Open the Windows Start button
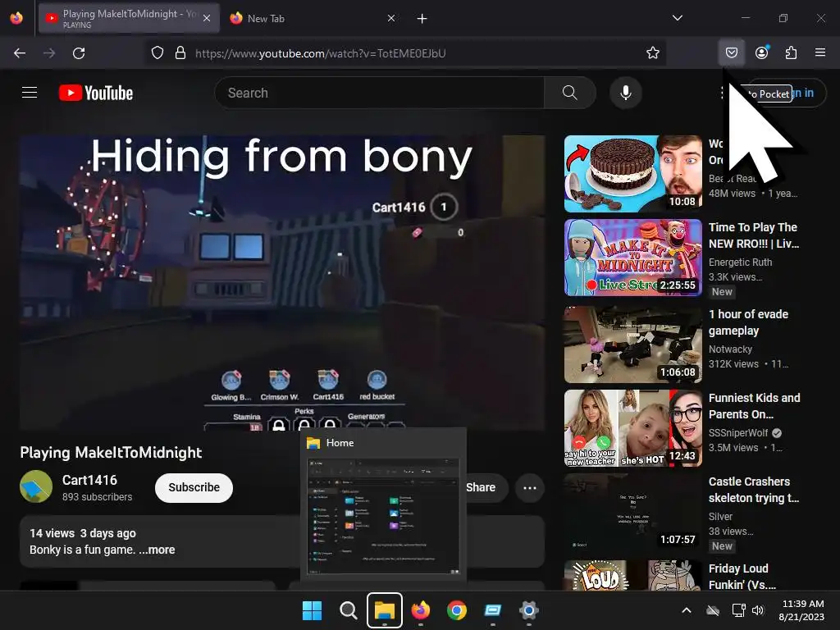Screen dimensions: 840x630 pos(312,610)
